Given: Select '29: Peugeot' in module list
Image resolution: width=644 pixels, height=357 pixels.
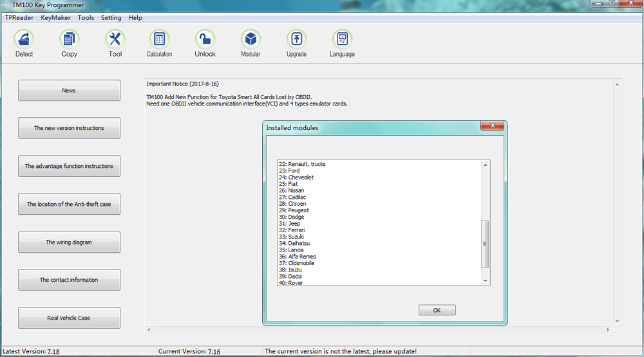Looking at the screenshot, I should pos(294,210).
